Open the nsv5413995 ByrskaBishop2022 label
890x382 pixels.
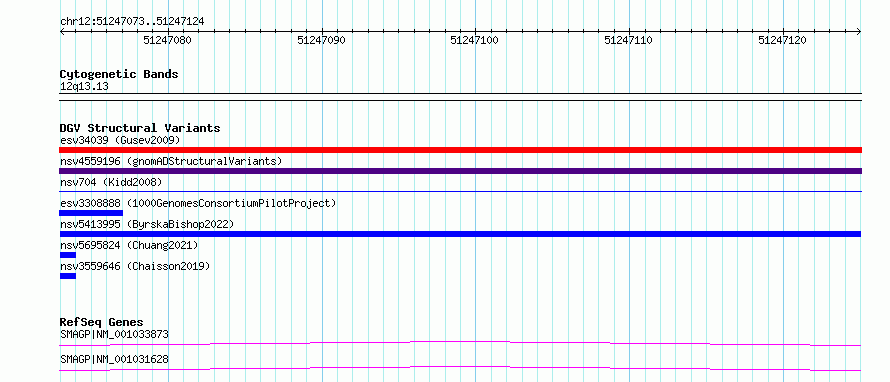(x=147, y=224)
